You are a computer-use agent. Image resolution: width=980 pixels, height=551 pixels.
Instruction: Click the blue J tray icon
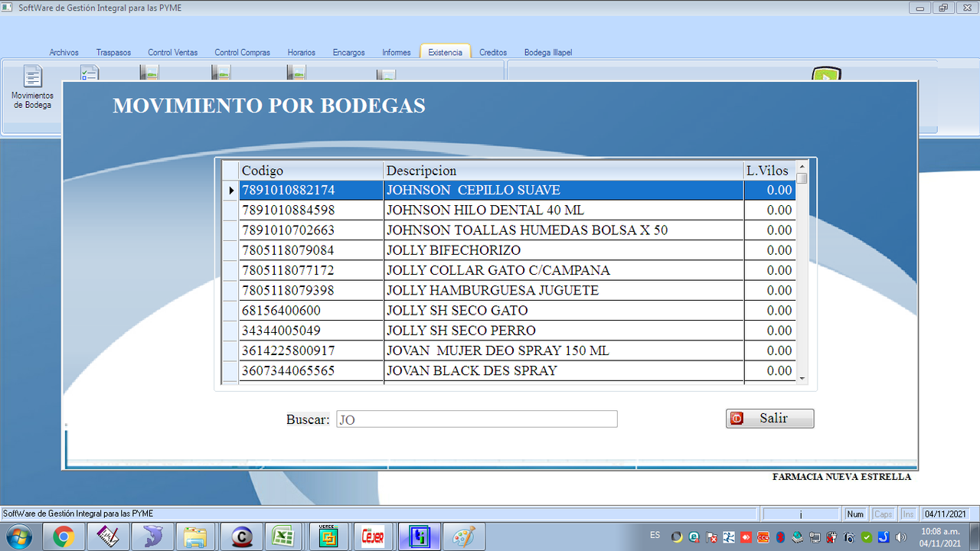pos(884,537)
